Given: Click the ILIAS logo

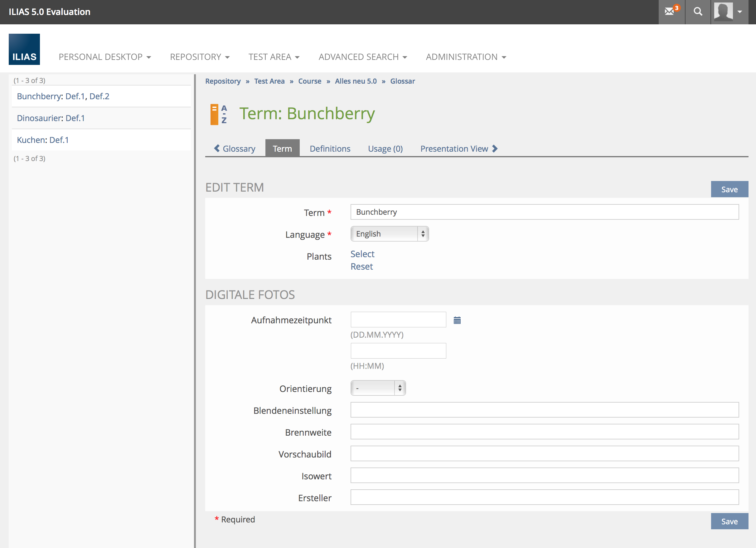Looking at the screenshot, I should [24, 49].
